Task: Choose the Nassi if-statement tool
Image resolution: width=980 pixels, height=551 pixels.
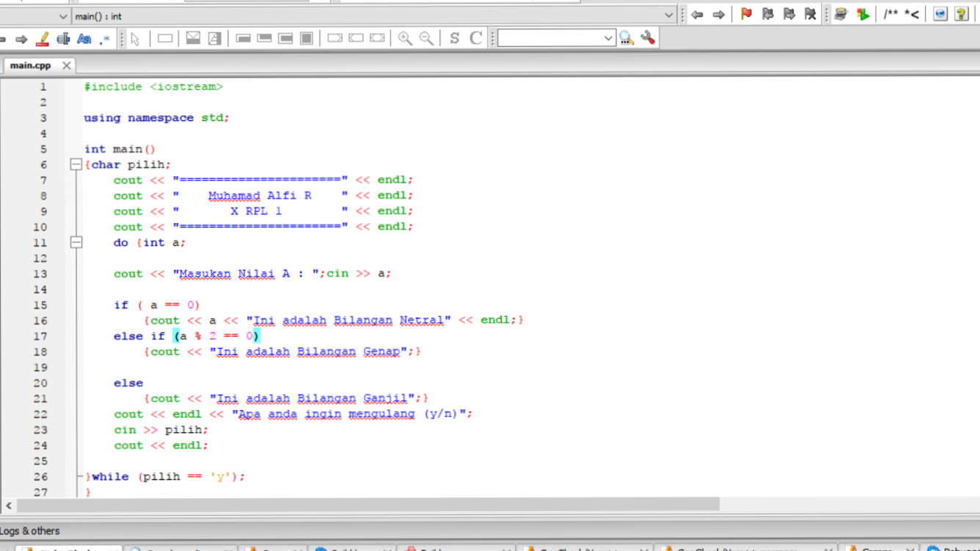Action: pos(193,38)
